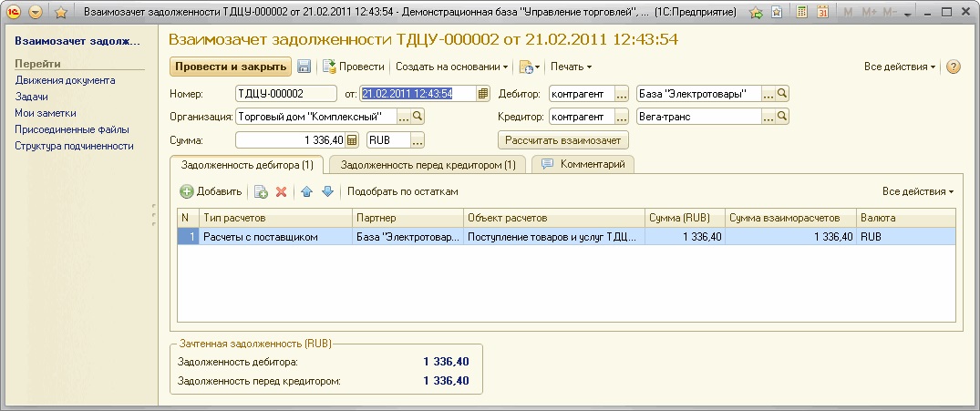
Task: Open table "Все действия" dropdown
Action: point(918,191)
